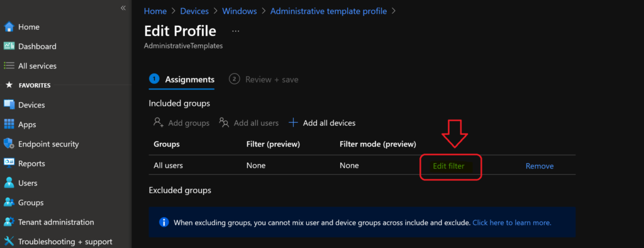The width and height of the screenshot is (644, 248).
Task: Select All services in sidebar
Action: [x=37, y=66]
